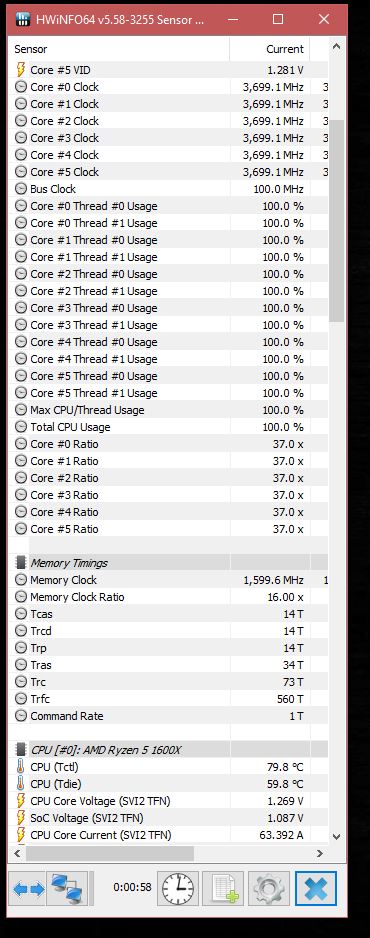Screen dimensions: 370x938
Task: Select the Total CPU Usage row
Action: tap(167, 427)
